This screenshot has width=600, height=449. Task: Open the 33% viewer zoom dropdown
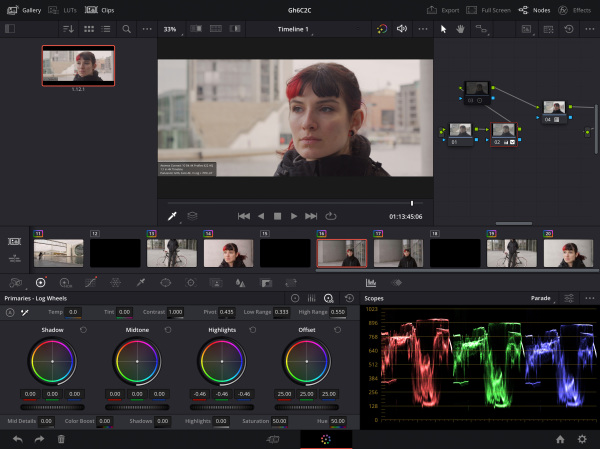click(171, 29)
